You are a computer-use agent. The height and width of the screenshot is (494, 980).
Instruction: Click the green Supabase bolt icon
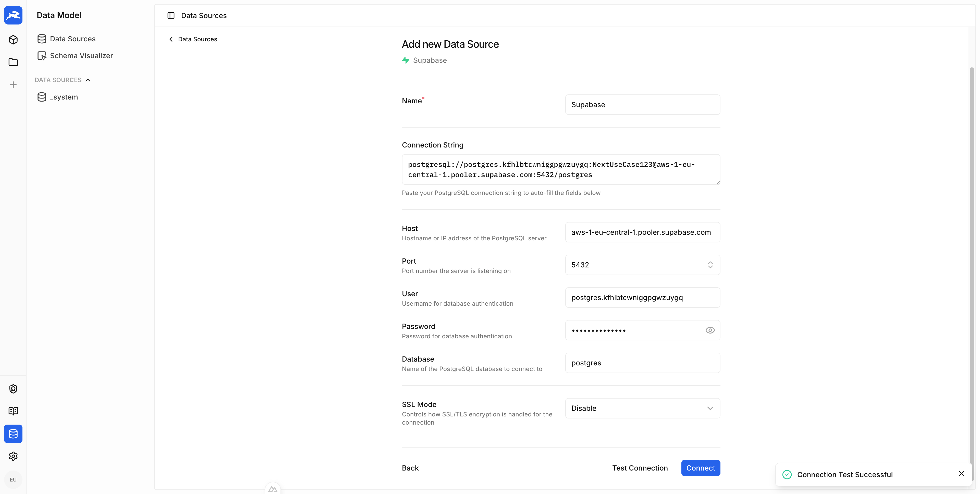click(x=406, y=60)
